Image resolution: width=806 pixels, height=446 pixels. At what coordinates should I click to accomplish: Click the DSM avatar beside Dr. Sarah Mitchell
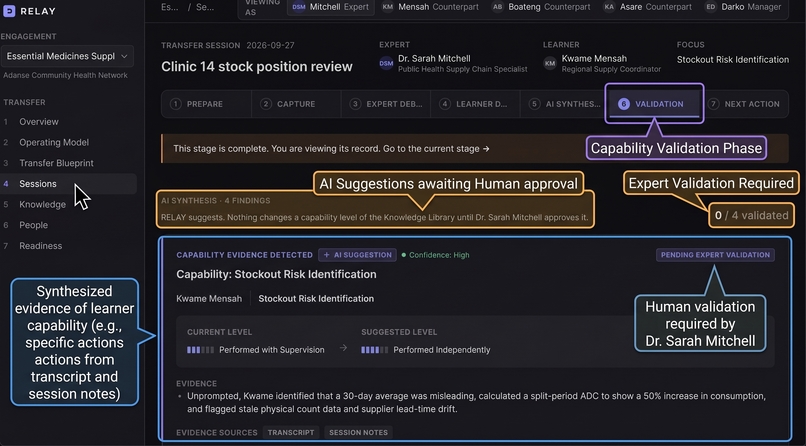pyautogui.click(x=386, y=63)
